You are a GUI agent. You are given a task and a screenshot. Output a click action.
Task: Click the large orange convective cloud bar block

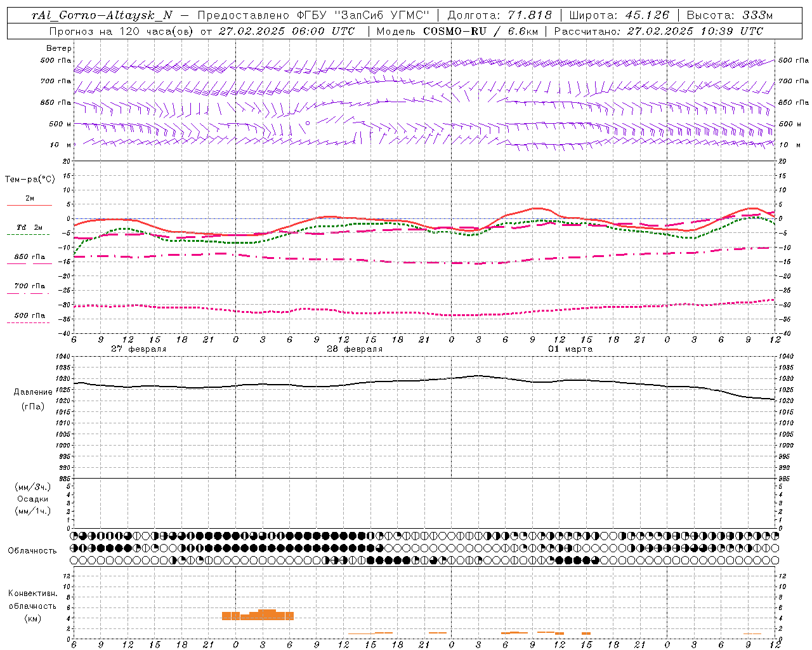click(x=258, y=615)
